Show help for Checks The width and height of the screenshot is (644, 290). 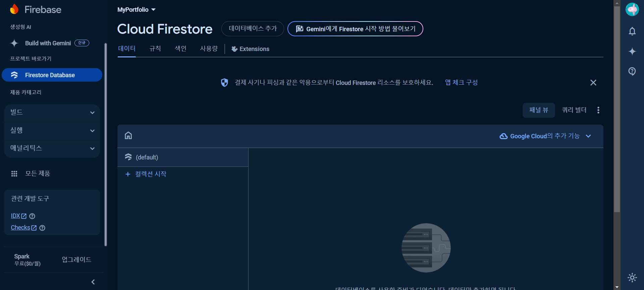pyautogui.click(x=42, y=228)
